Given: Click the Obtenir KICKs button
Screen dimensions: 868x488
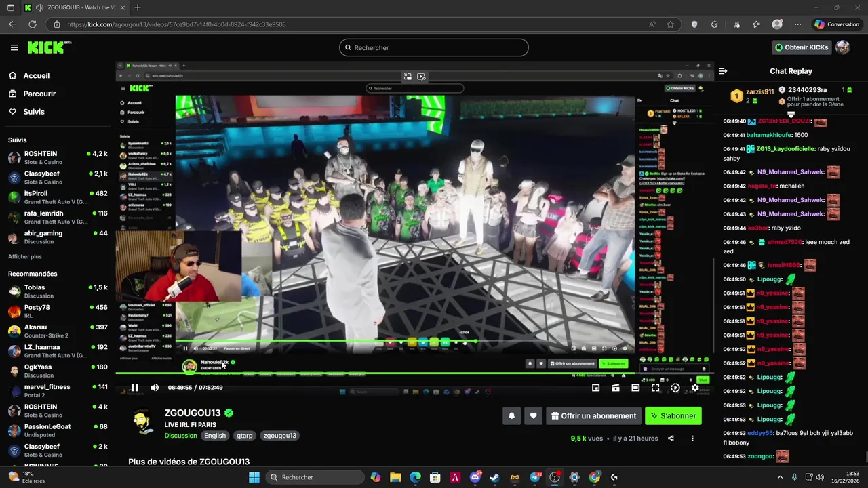Looking at the screenshot, I should click(802, 47).
